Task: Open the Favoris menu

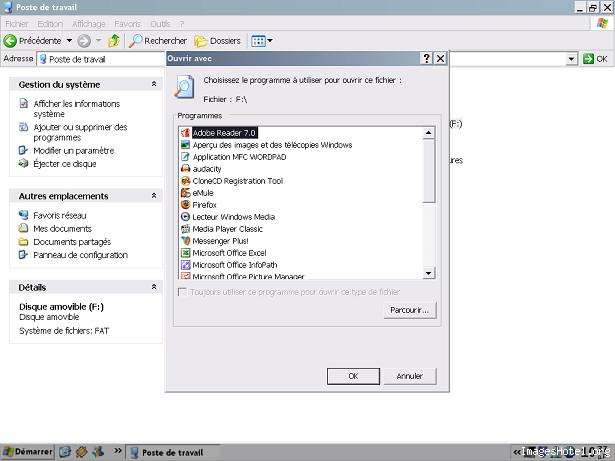Action: click(127, 24)
